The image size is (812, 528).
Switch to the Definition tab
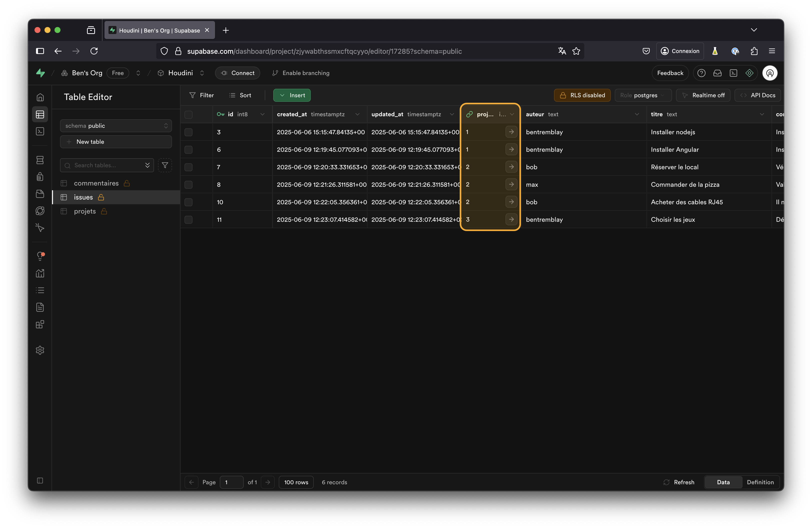point(760,482)
